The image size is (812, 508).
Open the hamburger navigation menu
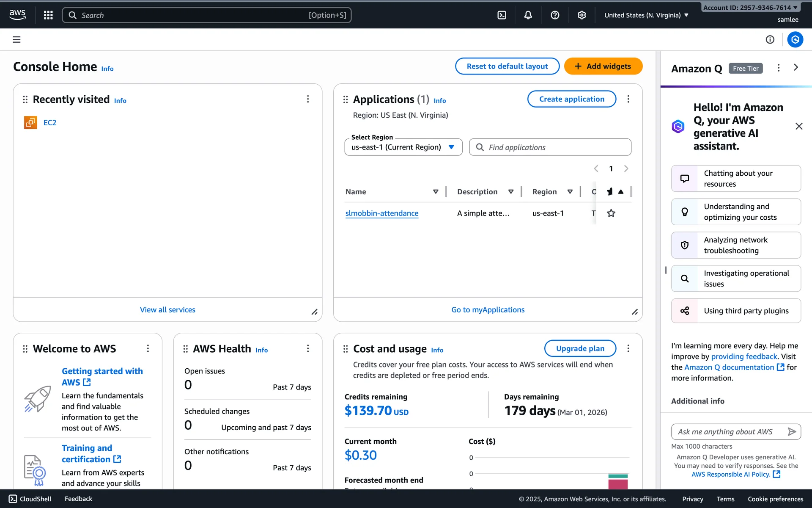pos(16,39)
